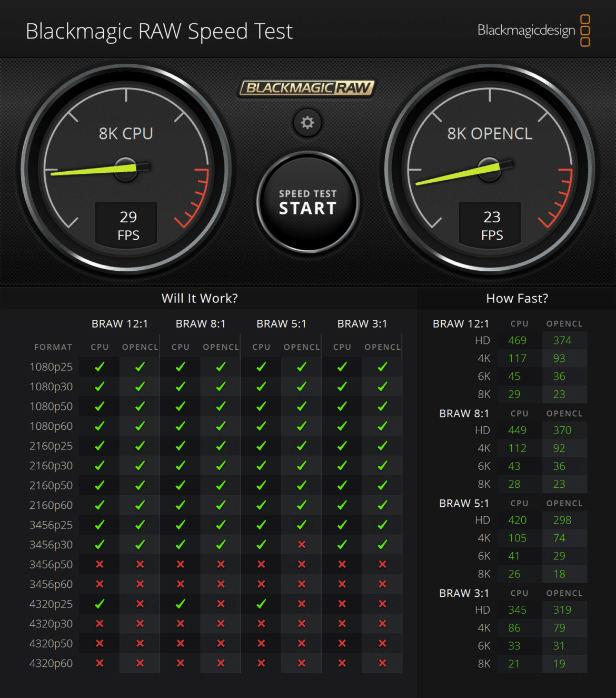The width and height of the screenshot is (616, 698).
Task: Click the BRAW 3:1 8K OpenCL value 19
Action: coord(559,664)
